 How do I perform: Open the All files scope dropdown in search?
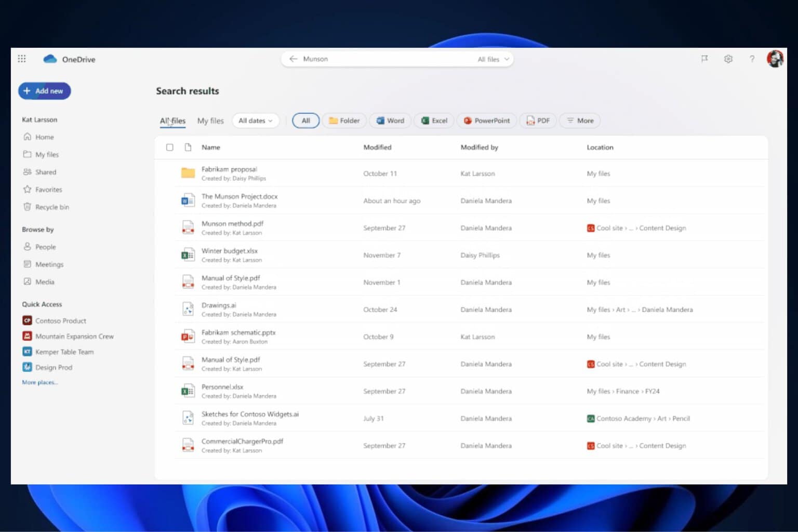pos(493,59)
